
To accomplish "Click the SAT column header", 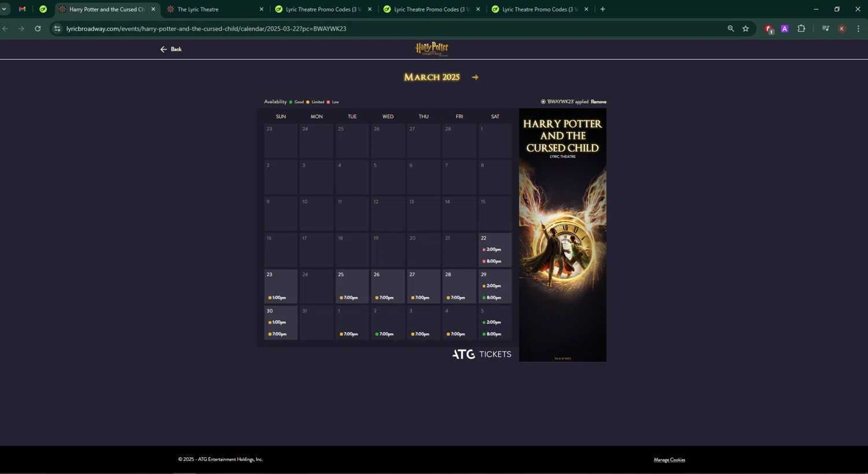I will tap(495, 116).
